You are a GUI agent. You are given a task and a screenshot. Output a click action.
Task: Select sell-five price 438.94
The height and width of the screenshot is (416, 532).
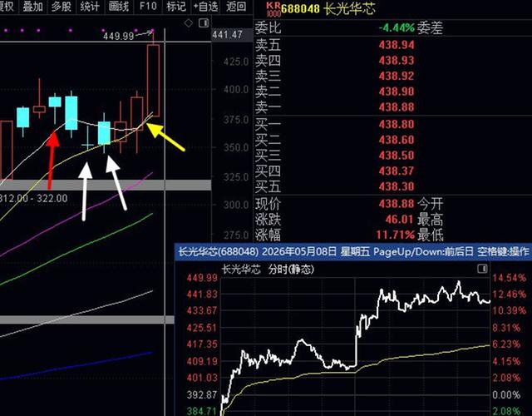point(397,45)
